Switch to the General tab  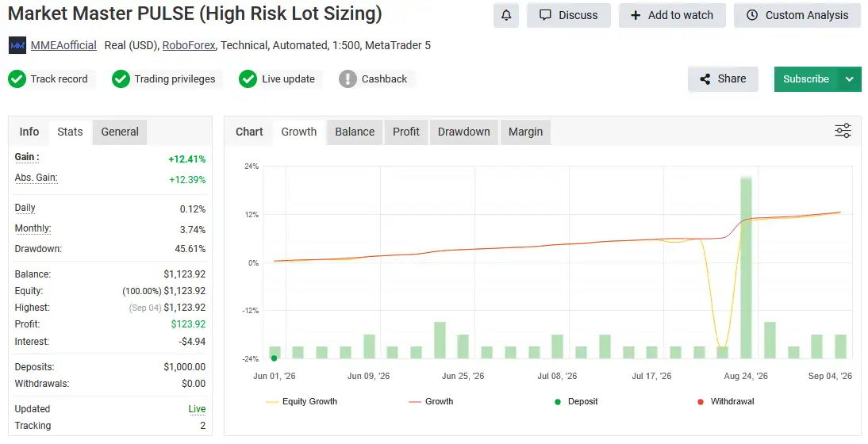point(120,132)
